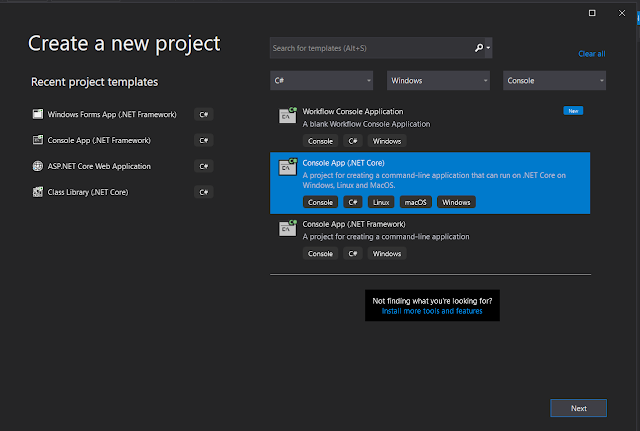Close the Create a new project dialog

[x=622, y=13]
